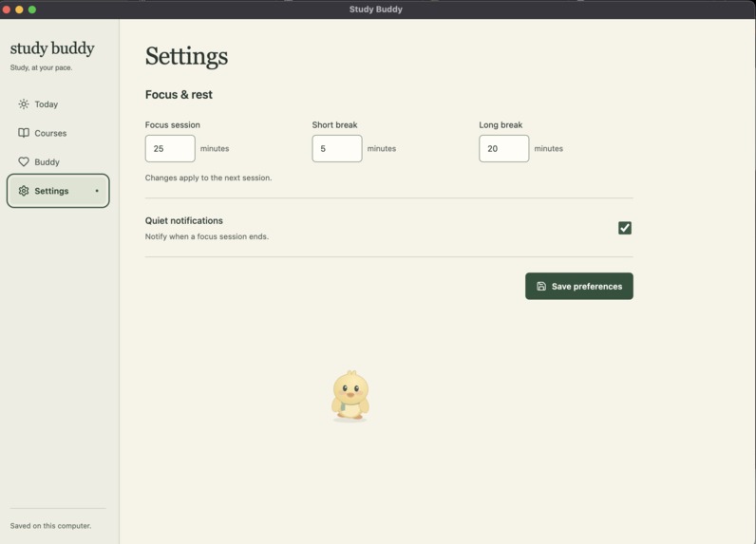Click the Long break minutes field
756x544 pixels.
coord(503,148)
